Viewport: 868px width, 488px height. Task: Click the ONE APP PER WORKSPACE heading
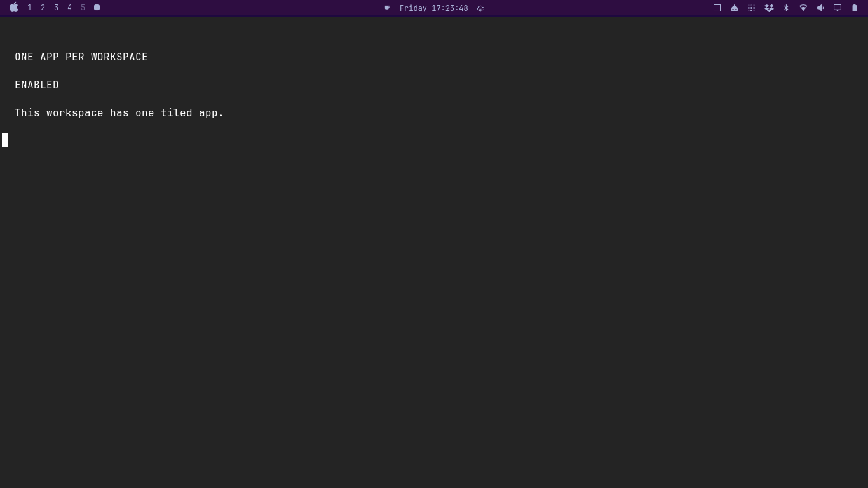(x=81, y=57)
